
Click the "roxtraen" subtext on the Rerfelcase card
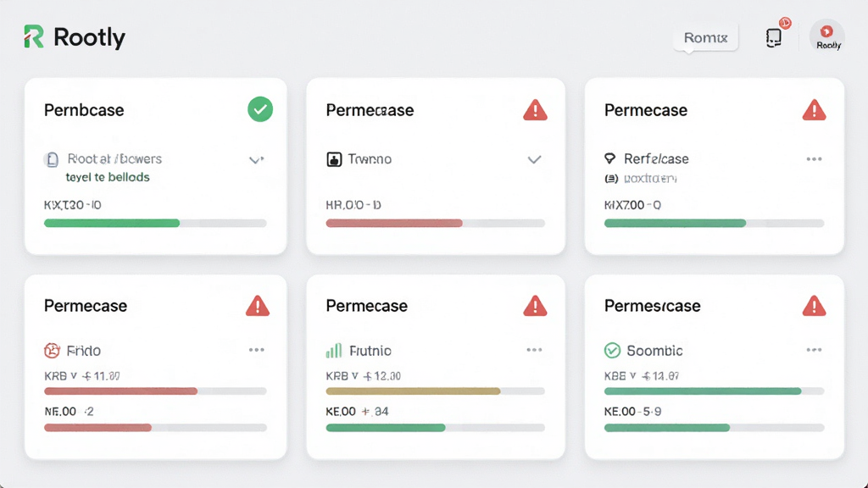point(650,179)
